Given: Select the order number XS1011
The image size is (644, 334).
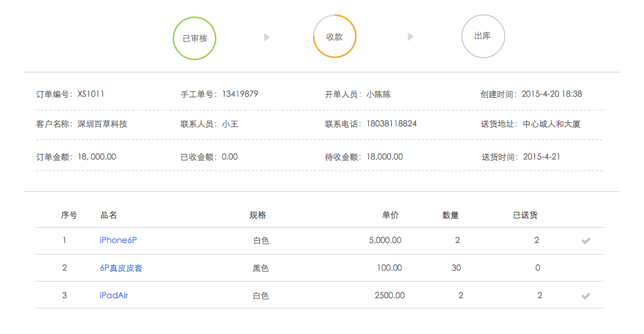Looking at the screenshot, I should 91,94.
